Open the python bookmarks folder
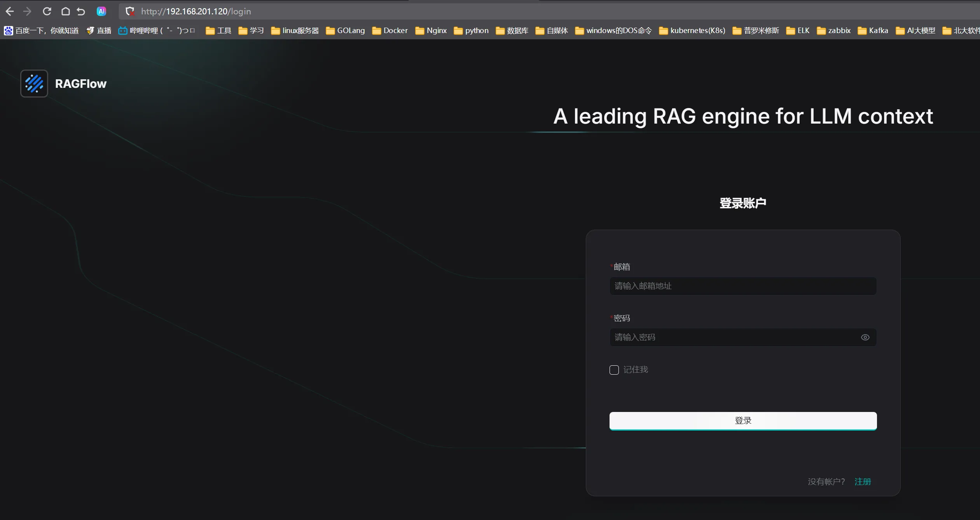980x520 pixels. (471, 30)
